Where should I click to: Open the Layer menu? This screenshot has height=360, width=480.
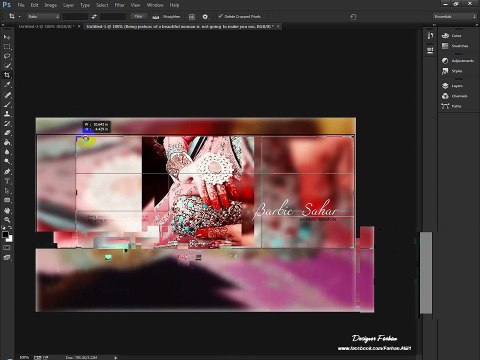(69, 5)
